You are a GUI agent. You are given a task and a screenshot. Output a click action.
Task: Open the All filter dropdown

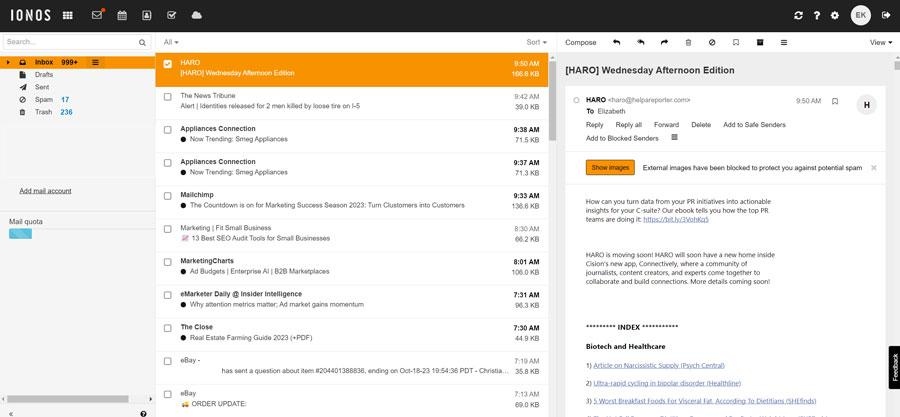pyautogui.click(x=173, y=42)
